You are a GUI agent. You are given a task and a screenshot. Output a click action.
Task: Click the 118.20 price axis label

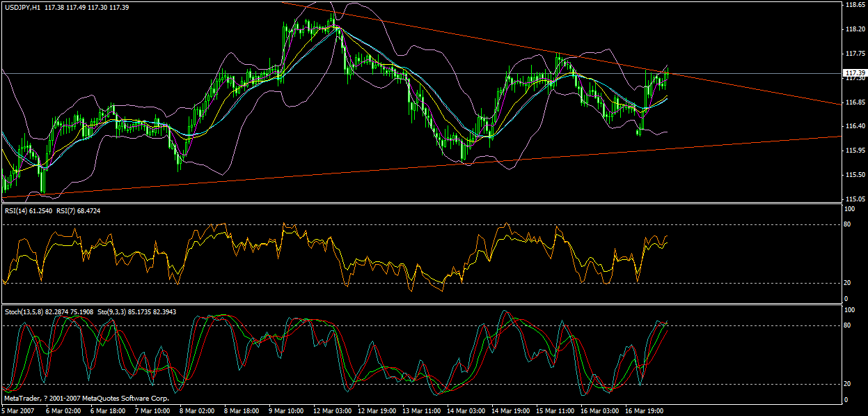pyautogui.click(x=855, y=29)
